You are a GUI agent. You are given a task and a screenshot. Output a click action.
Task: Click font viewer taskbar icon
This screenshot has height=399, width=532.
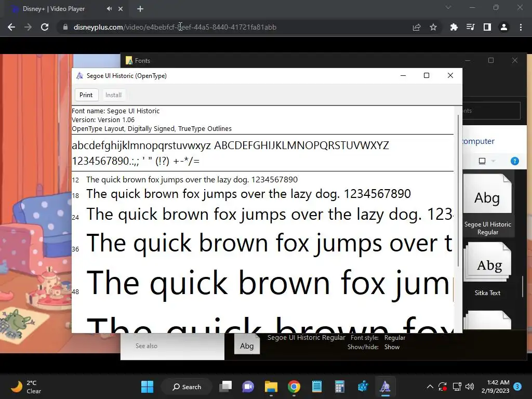[x=385, y=387]
